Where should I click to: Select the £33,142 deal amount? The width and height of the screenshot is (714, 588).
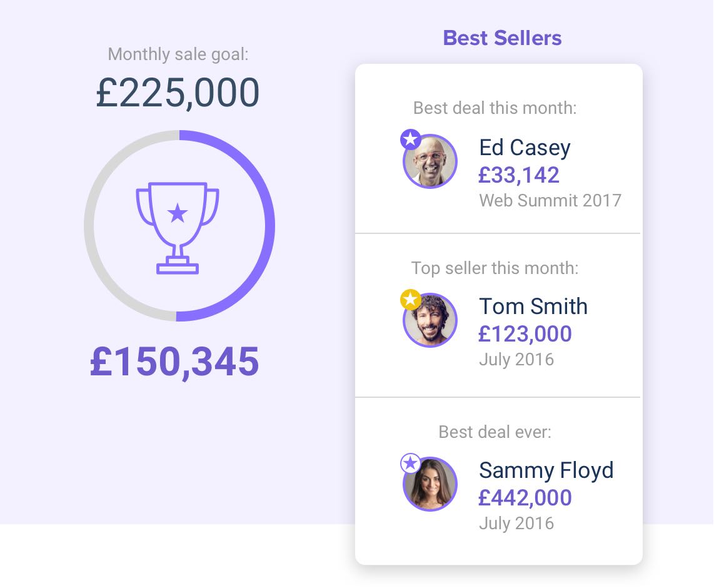pyautogui.click(x=519, y=175)
